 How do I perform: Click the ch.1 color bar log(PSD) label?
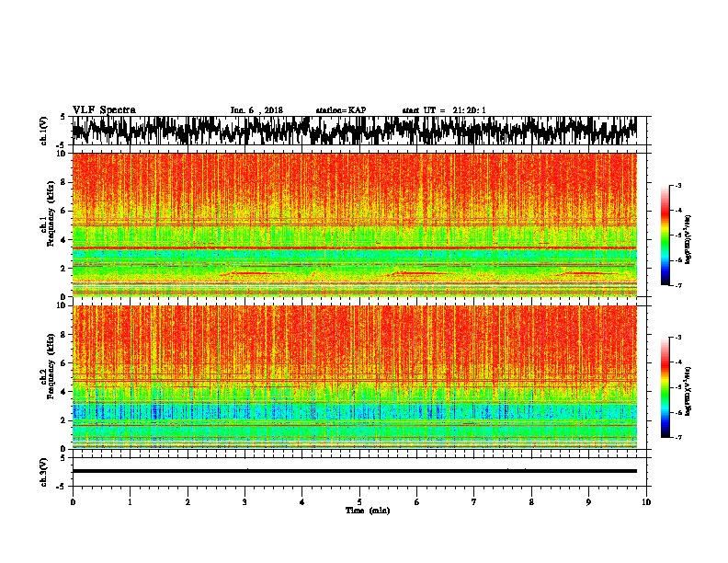688,240
